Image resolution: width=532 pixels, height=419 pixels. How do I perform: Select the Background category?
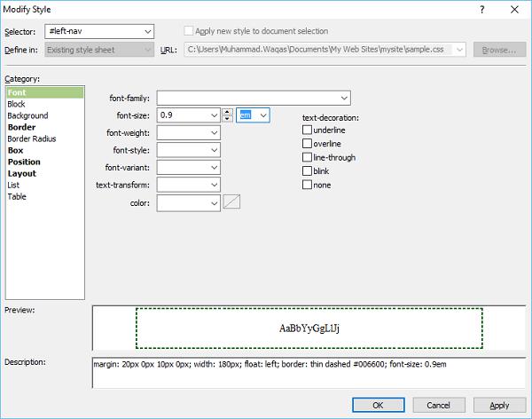tap(27, 115)
